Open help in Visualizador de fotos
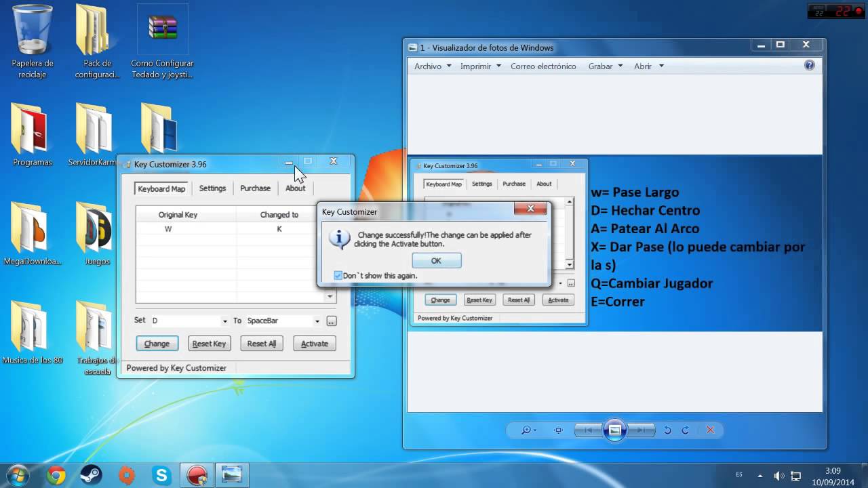The height and width of the screenshot is (488, 868). click(809, 66)
